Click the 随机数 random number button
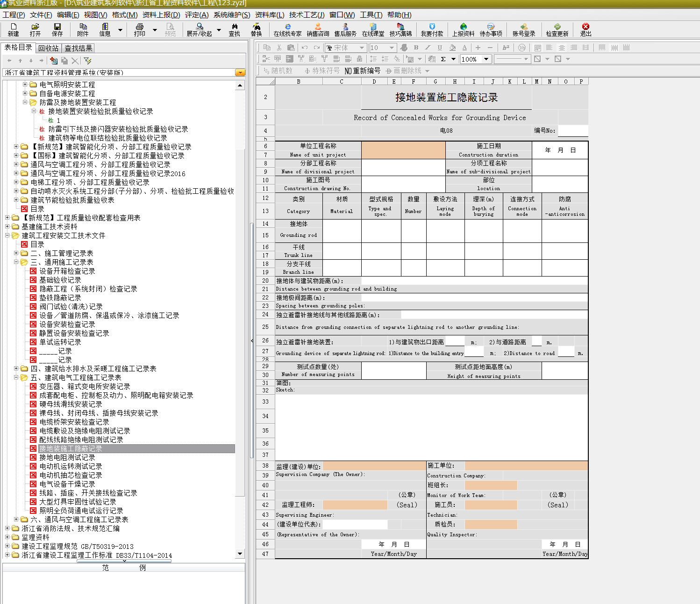Screen dimensions: 700x604 [x=278, y=71]
